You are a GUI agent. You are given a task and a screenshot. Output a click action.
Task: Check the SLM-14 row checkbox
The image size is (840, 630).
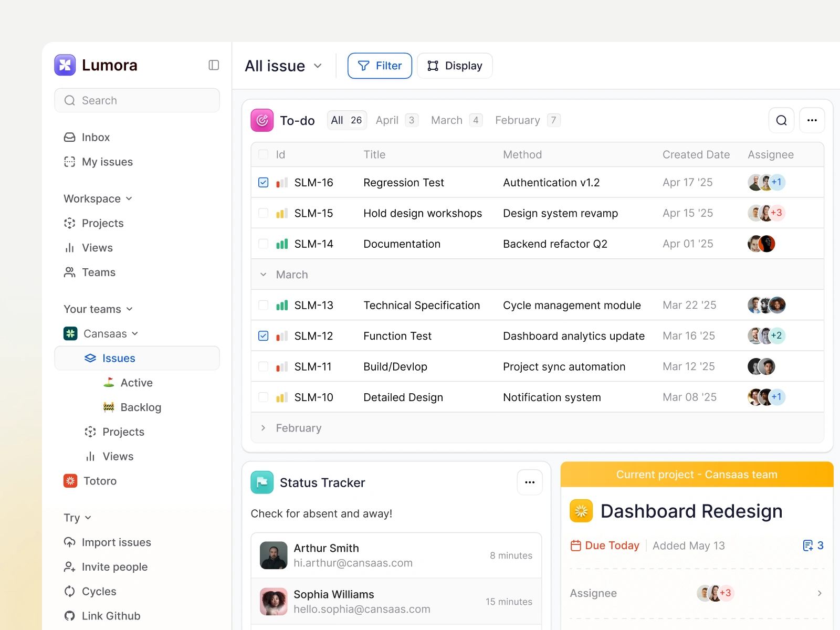coord(264,244)
